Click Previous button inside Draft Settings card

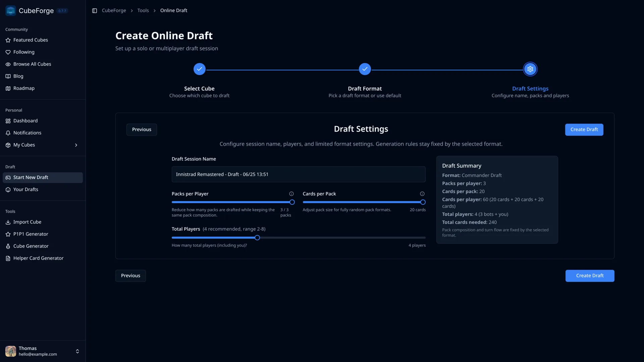[142, 130]
